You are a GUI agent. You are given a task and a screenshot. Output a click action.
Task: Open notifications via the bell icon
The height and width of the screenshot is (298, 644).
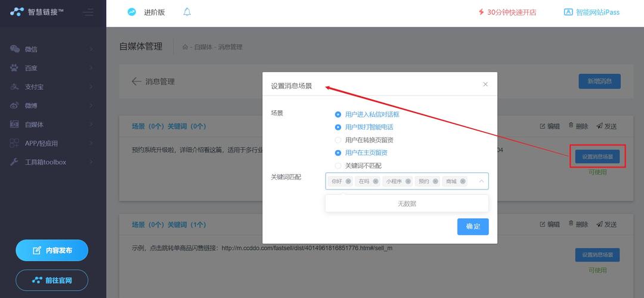click(x=187, y=12)
